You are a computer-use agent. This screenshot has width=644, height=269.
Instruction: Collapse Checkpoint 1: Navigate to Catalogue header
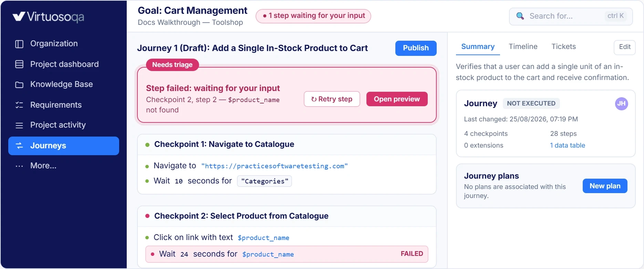coord(287,144)
